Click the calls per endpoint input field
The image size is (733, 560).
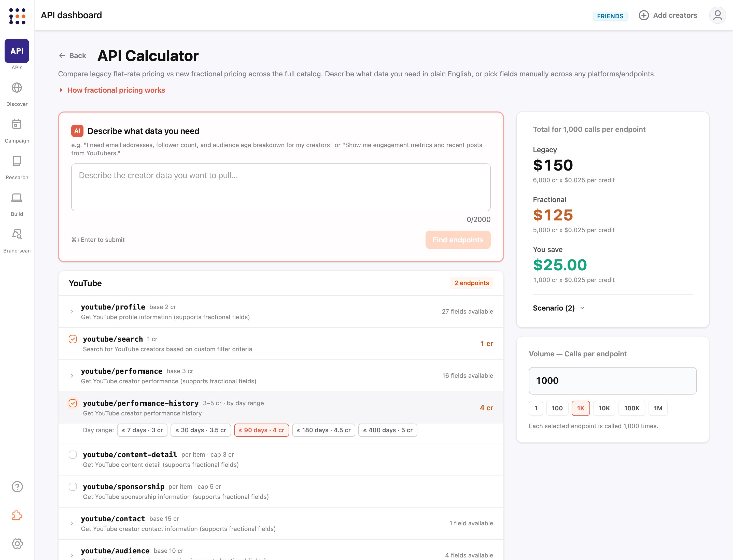pos(613,381)
